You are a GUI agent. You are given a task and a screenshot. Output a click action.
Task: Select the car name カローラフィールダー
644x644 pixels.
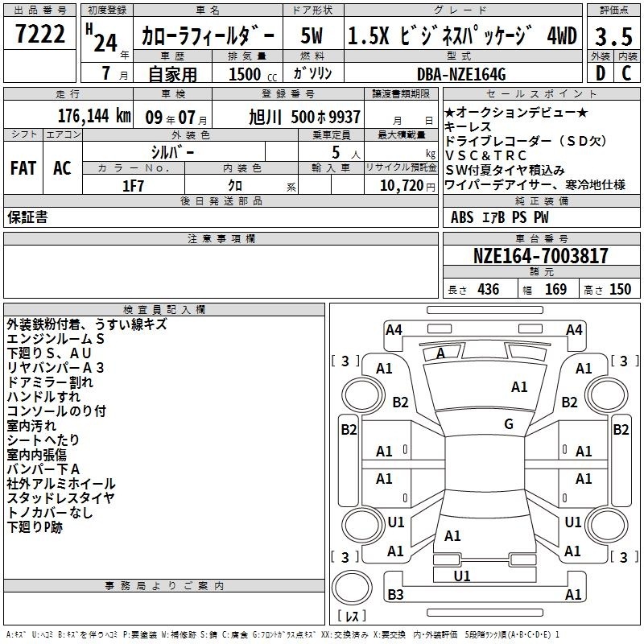click(x=208, y=35)
